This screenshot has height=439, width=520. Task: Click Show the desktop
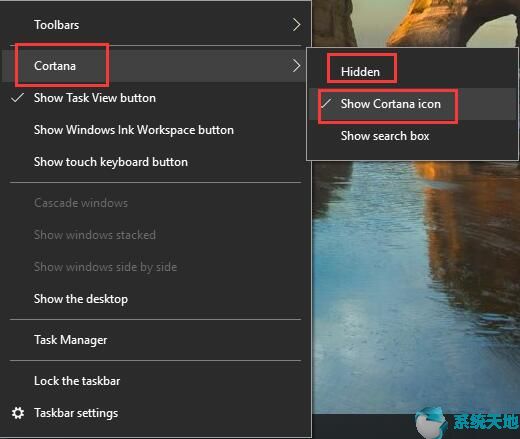(156, 299)
